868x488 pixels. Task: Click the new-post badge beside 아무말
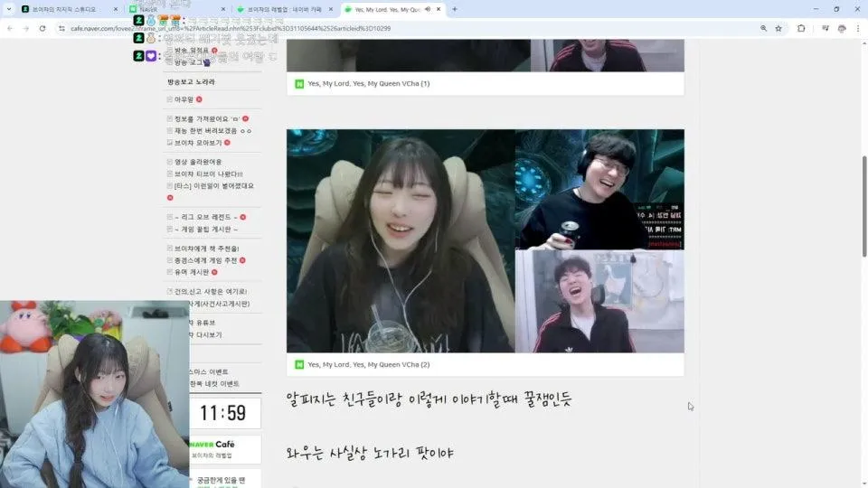199,99
